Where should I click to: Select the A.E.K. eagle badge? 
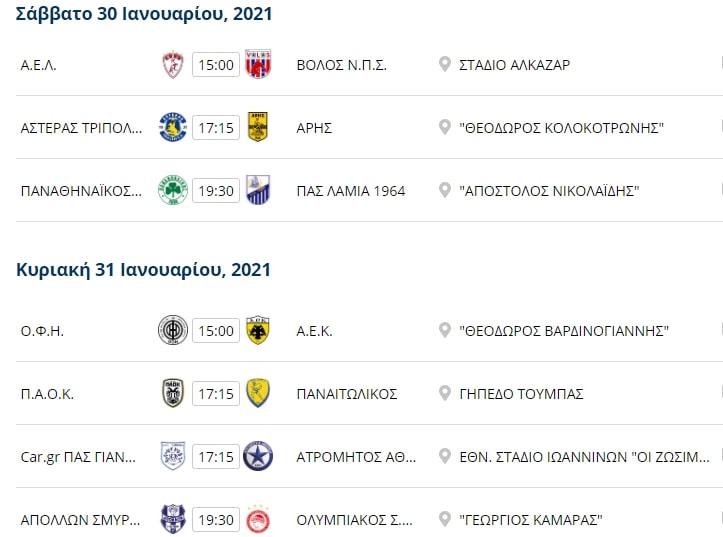pos(258,330)
